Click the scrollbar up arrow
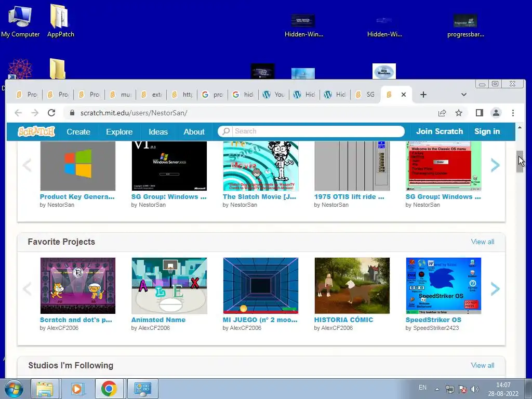532x399 pixels. tap(520, 127)
